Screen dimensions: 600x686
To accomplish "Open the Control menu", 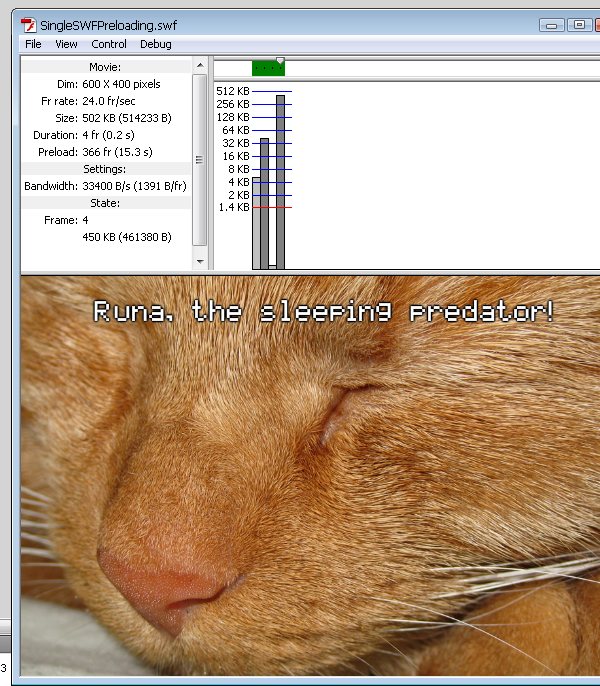I will coord(109,44).
